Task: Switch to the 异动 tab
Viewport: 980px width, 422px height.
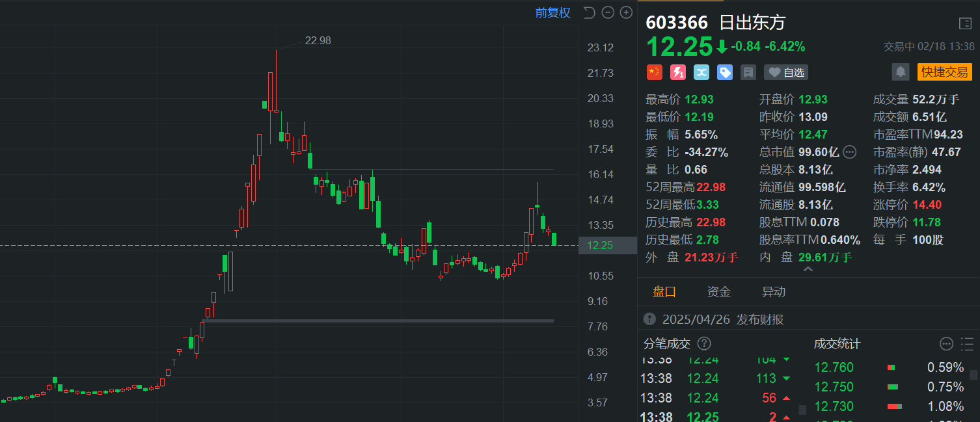Action: (773, 292)
